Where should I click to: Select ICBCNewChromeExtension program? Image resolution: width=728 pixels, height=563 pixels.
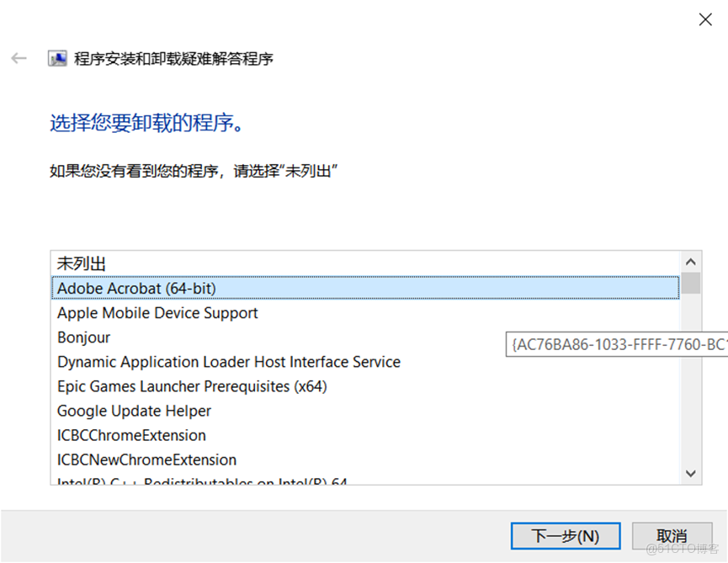click(x=146, y=459)
